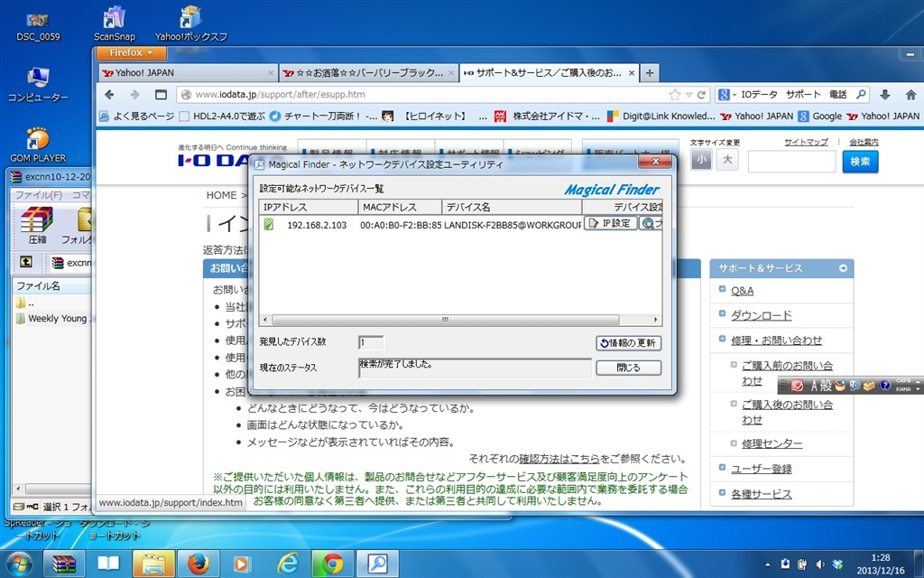Click the サイトマップ link
This screenshot has width=924, height=578.
(x=806, y=142)
